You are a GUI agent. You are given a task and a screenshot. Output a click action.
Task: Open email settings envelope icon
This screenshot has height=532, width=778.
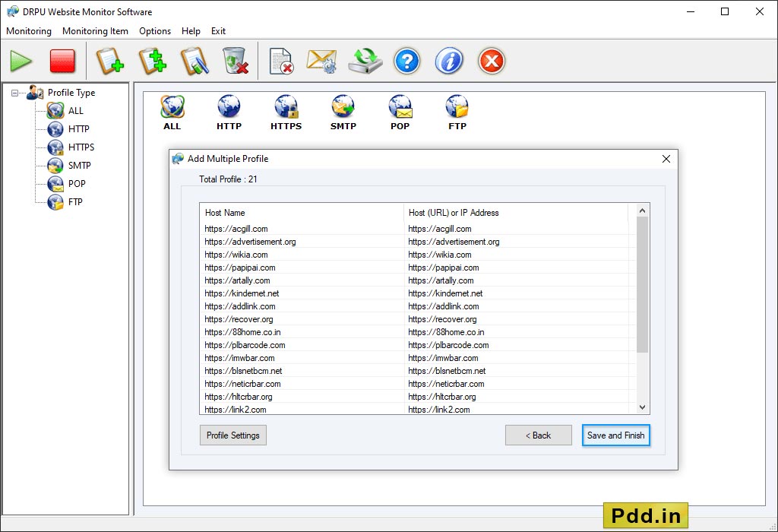321,62
